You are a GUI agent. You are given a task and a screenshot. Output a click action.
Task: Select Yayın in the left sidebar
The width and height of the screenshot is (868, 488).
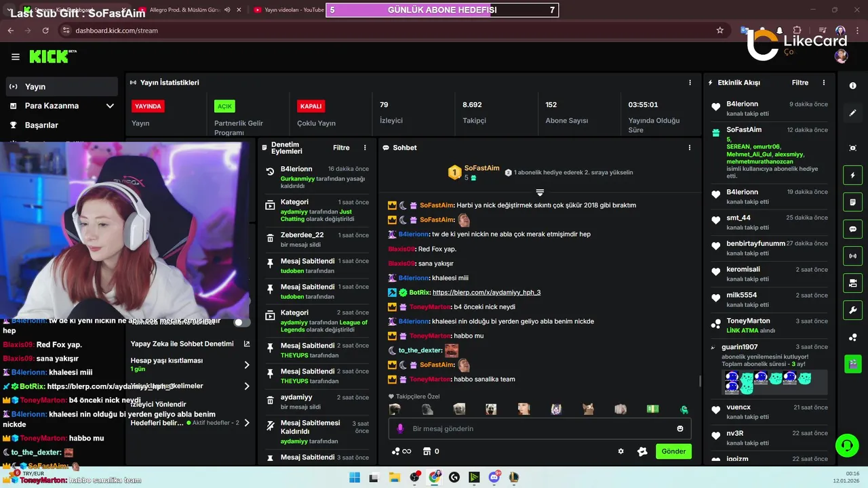pos(62,87)
